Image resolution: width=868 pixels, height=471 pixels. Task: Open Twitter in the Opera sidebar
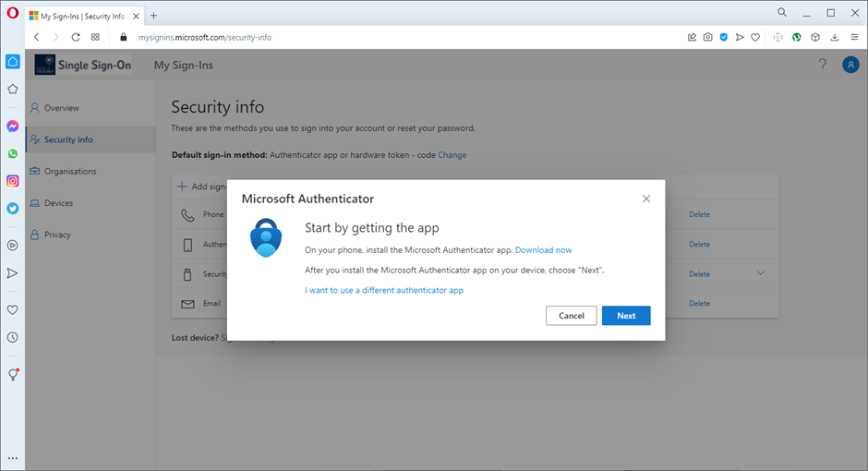[x=13, y=209]
